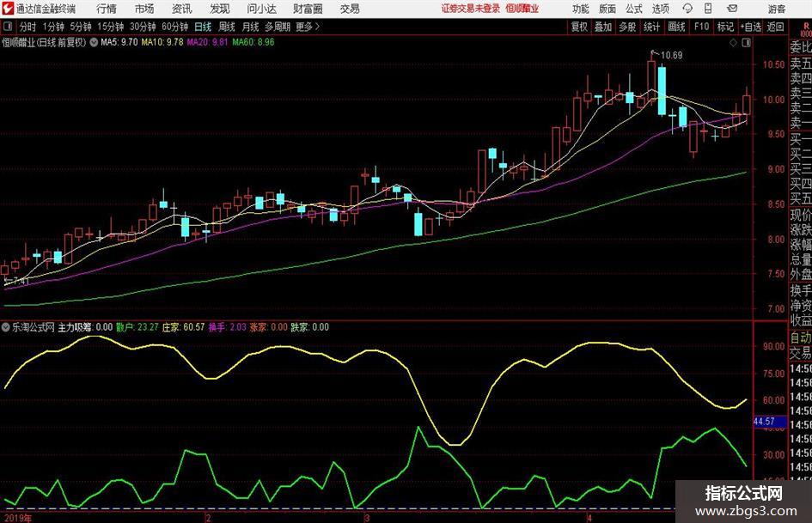Viewport: 812px width, 523px height.
Task: Open the 功能 menu
Action: 581,9
